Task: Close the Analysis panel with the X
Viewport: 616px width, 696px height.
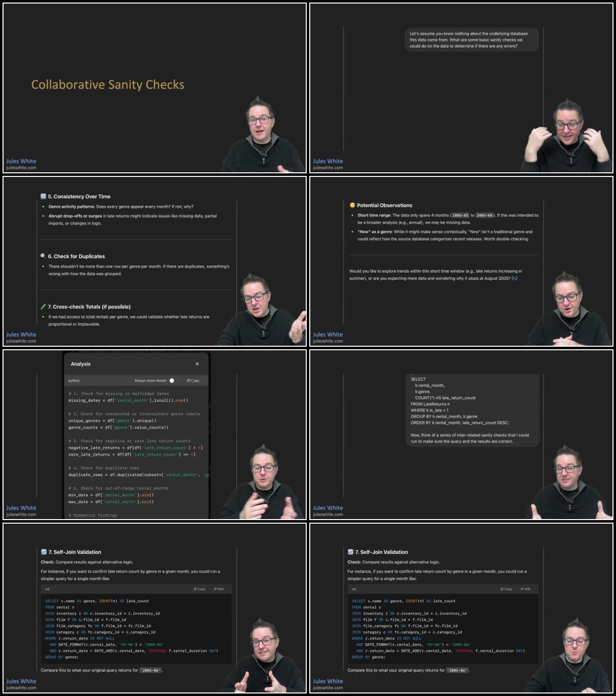Action: click(x=197, y=364)
